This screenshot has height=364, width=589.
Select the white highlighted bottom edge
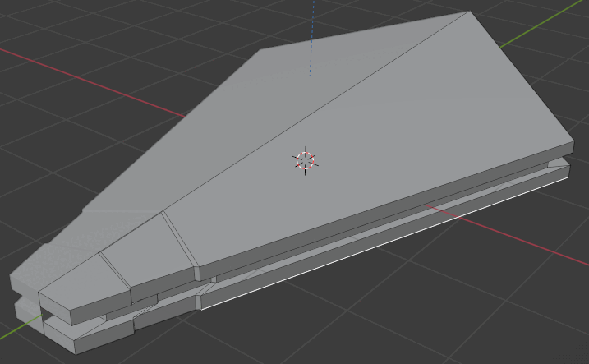[385, 243]
